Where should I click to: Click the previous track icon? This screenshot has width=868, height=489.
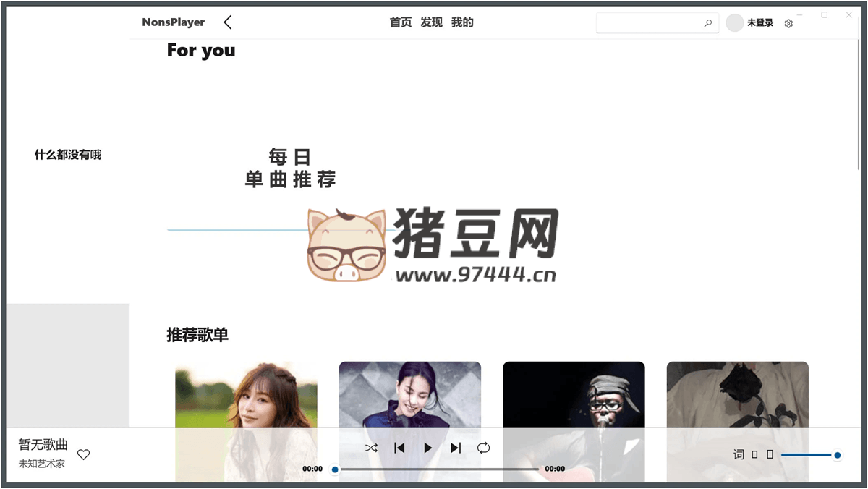pos(399,447)
